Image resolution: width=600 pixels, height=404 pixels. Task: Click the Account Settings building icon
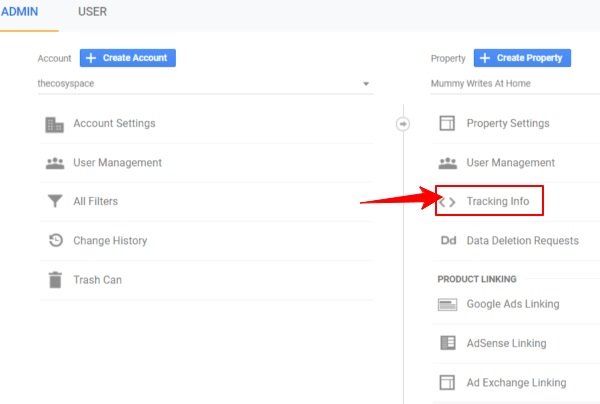point(54,124)
